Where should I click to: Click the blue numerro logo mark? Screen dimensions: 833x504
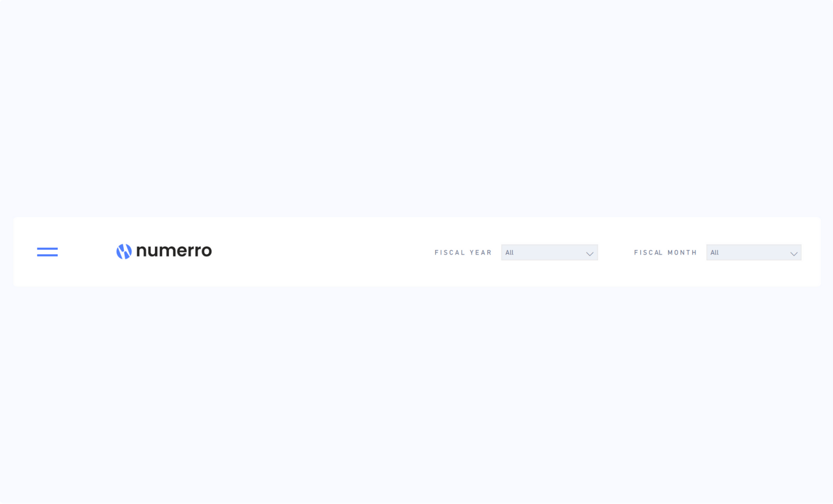tap(124, 251)
